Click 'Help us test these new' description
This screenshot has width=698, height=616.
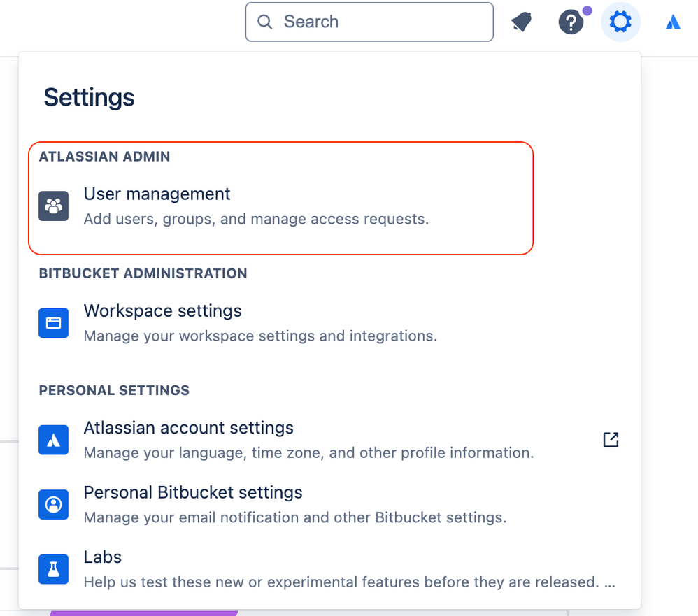coord(350,582)
